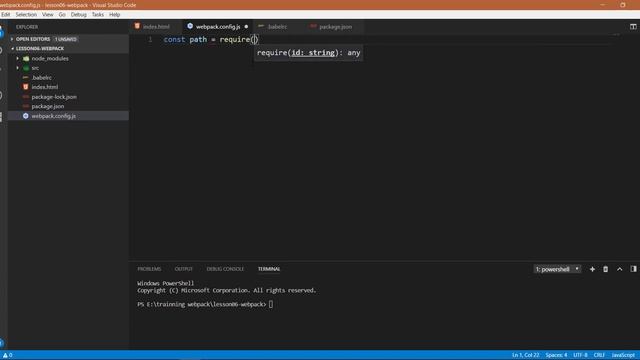
Task: Click the HTML icon beside index.html in explorer
Action: coord(26,87)
